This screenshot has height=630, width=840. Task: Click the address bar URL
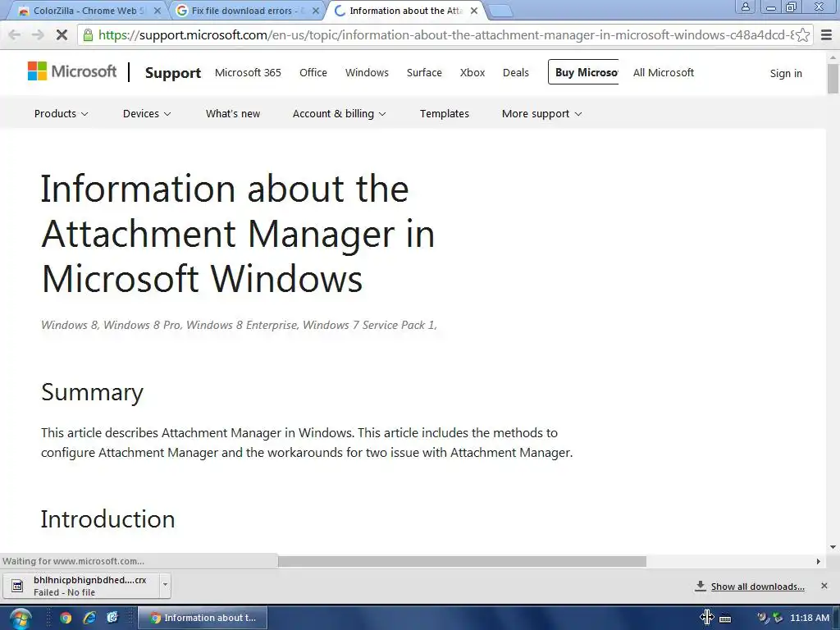[446, 35]
